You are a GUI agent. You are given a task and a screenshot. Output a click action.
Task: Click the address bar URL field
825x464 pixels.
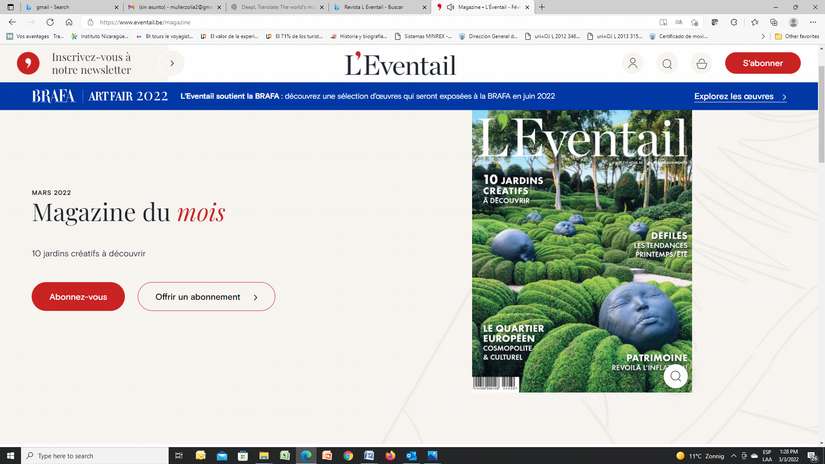pos(368,22)
